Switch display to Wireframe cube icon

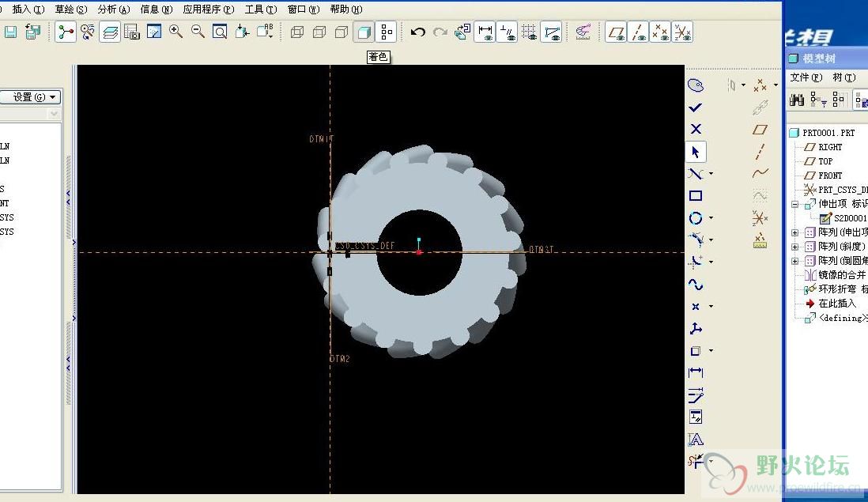[297, 32]
